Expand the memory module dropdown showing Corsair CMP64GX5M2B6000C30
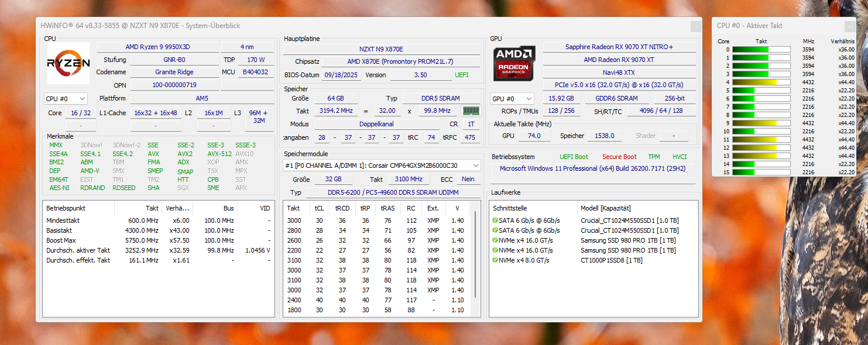This screenshot has width=868, height=345. pyautogui.click(x=382, y=165)
